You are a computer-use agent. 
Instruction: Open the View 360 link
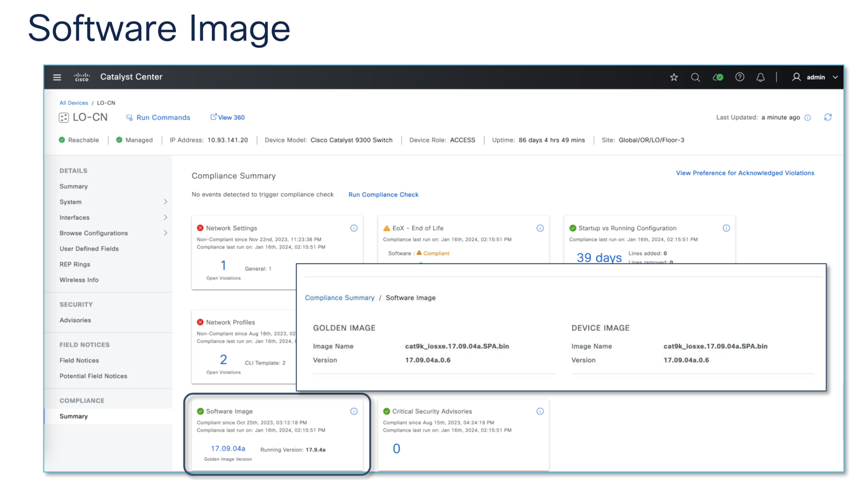227,117
